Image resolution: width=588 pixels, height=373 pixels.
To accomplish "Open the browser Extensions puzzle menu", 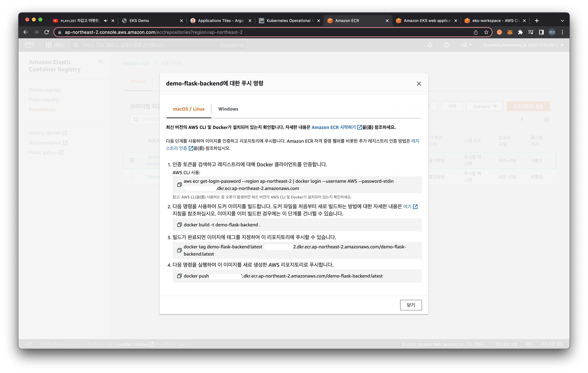I will [520, 32].
